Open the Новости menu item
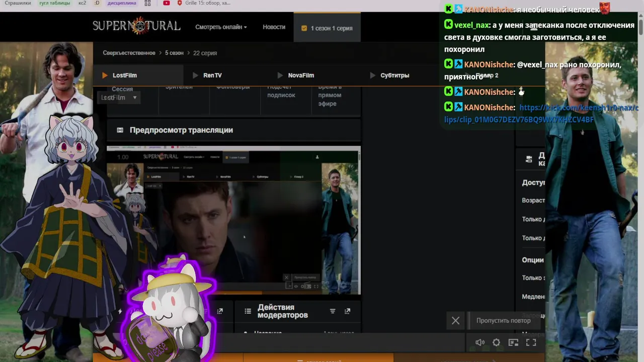644x362 pixels. pos(274,27)
